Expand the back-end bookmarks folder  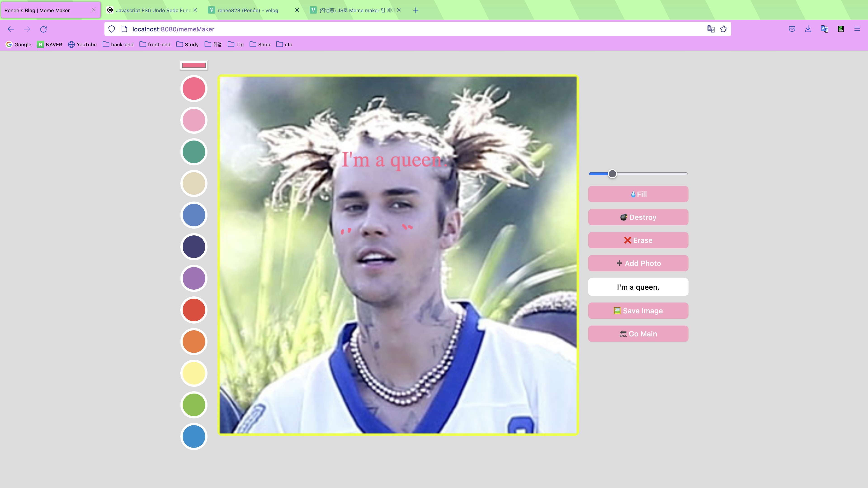click(118, 45)
